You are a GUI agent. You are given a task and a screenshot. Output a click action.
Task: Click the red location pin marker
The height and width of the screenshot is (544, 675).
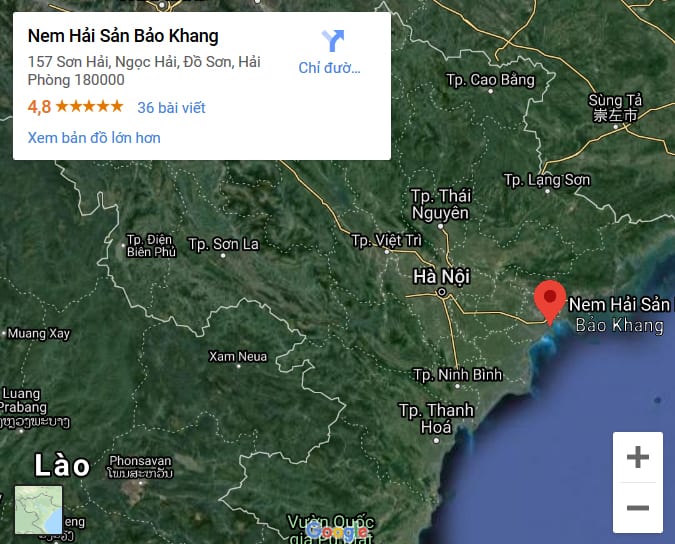click(550, 302)
